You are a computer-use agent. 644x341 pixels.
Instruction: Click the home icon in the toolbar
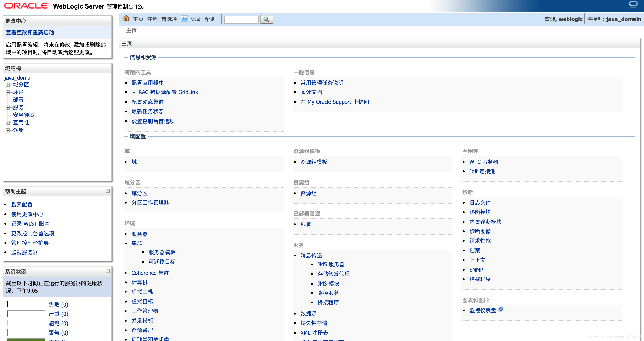[x=126, y=19]
